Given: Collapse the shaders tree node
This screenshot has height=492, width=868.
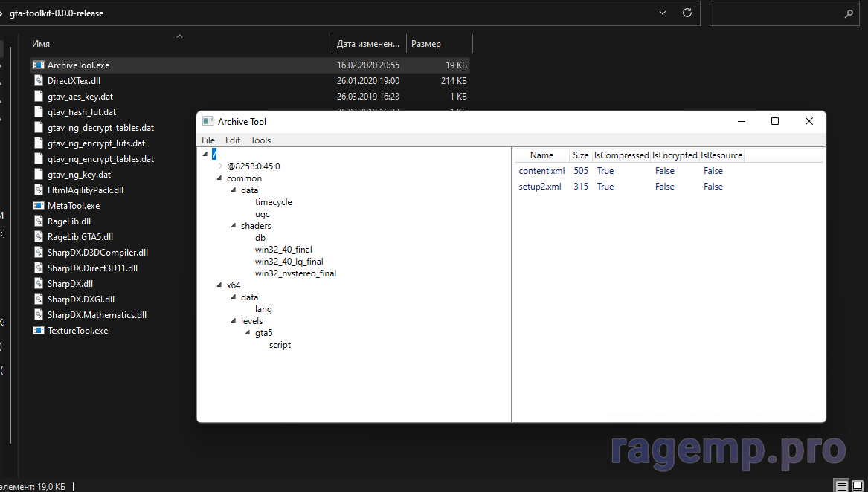Looking at the screenshot, I should tap(234, 226).
